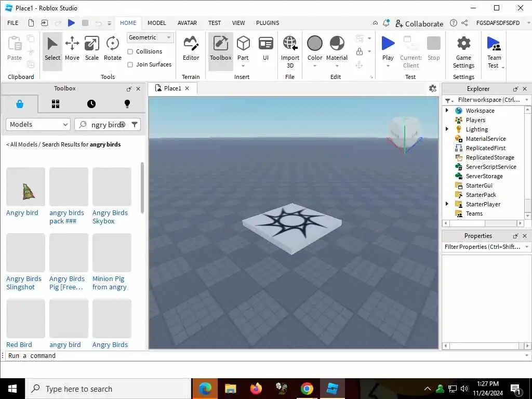Open Chrome from the taskbar
This screenshot has width=532, height=399.
coord(307,389)
